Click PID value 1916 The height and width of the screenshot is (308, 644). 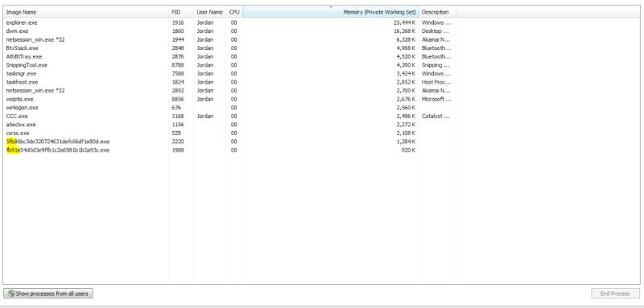177,23
